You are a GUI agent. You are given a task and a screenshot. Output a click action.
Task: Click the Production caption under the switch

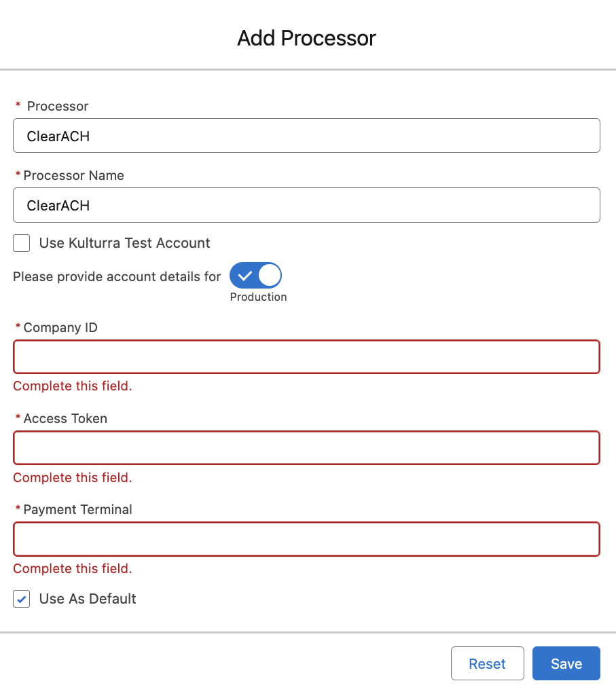tap(258, 297)
